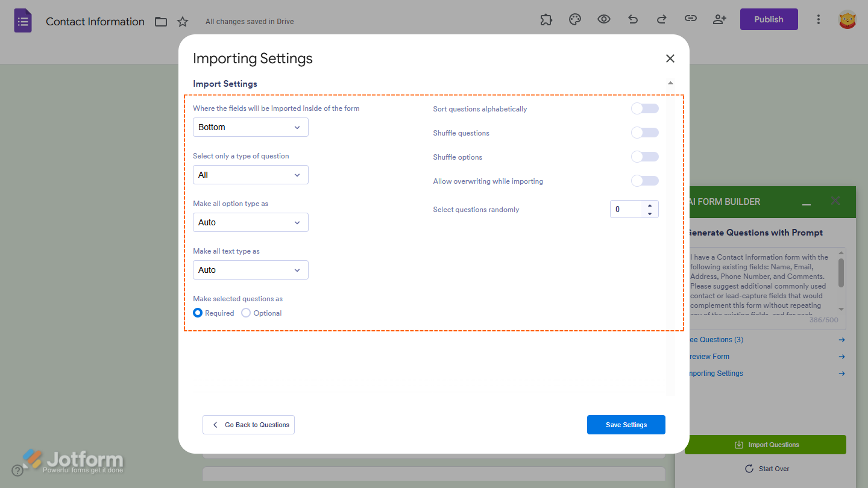Select the Optional radio button

click(x=246, y=313)
